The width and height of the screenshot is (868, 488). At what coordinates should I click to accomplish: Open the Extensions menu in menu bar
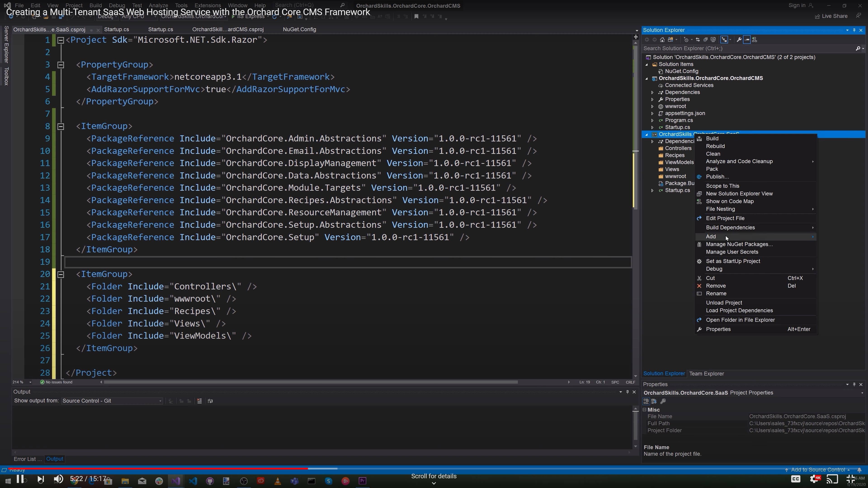pos(208,5)
